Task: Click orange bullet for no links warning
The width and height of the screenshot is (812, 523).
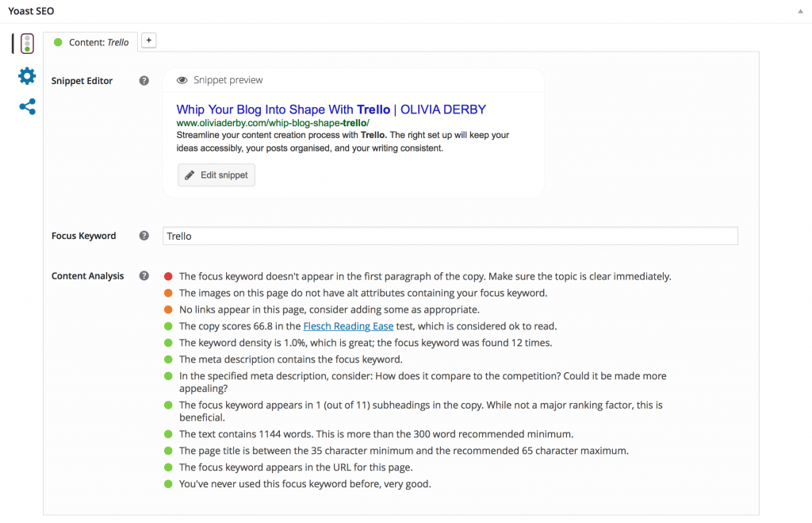Action: 168,310
